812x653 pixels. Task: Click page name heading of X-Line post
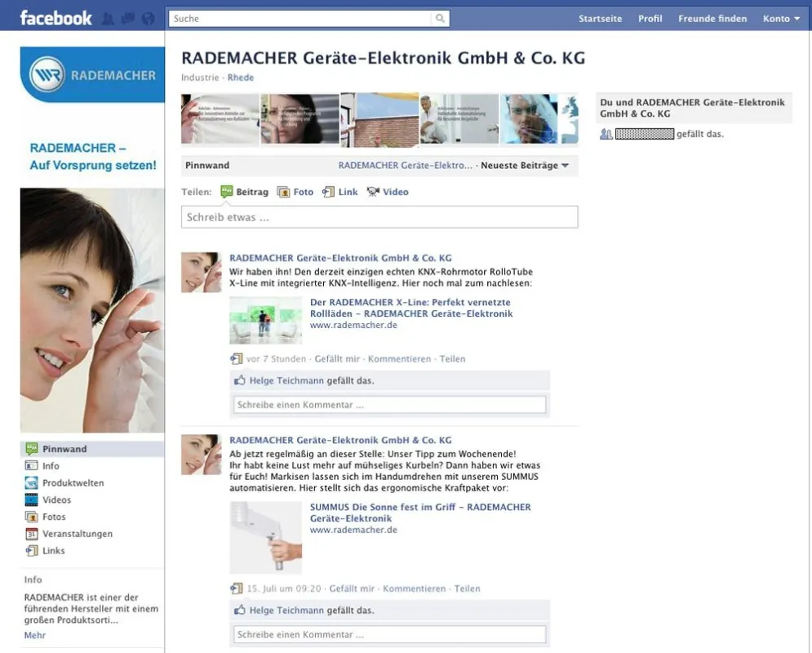click(x=340, y=258)
